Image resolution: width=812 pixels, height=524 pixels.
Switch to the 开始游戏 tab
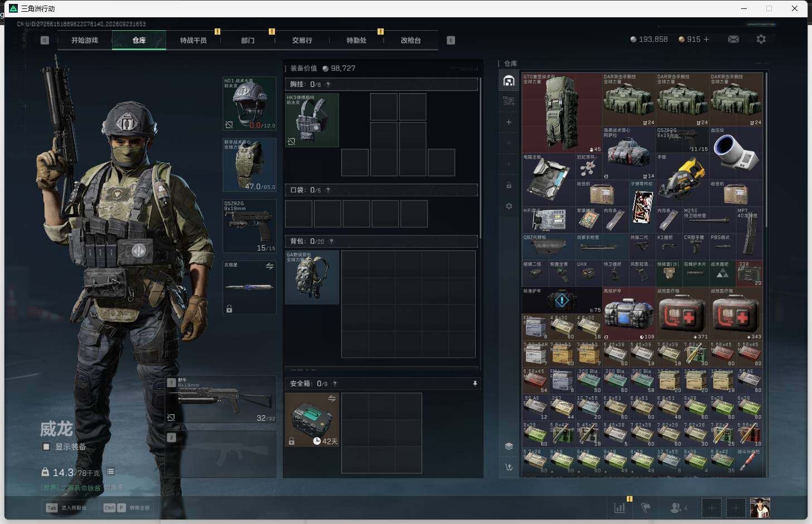tap(85, 40)
